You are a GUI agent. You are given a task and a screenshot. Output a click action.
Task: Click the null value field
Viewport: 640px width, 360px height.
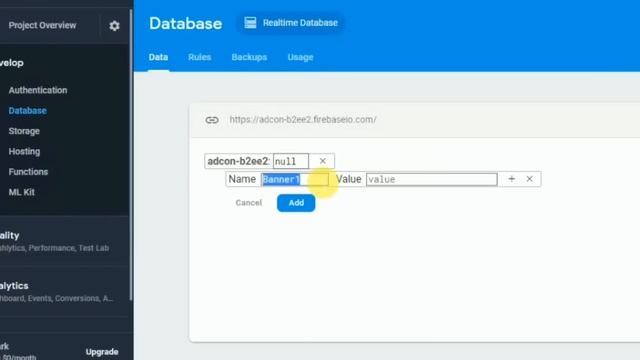coord(291,161)
